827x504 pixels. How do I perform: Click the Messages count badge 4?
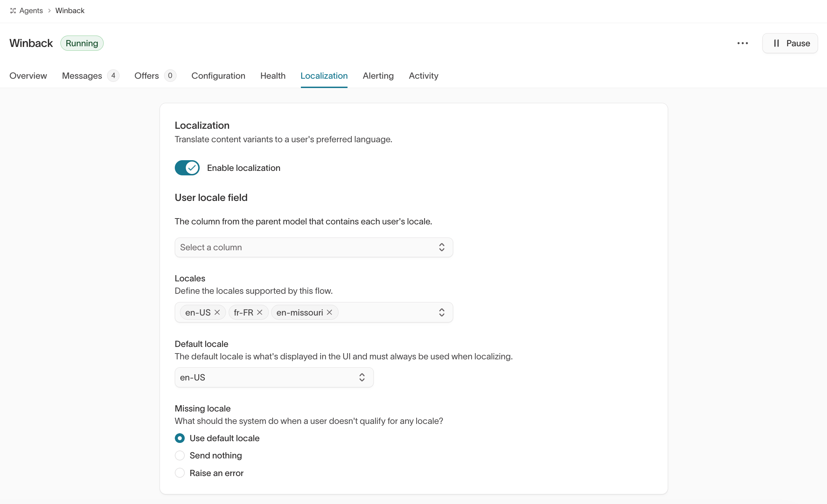tap(113, 76)
